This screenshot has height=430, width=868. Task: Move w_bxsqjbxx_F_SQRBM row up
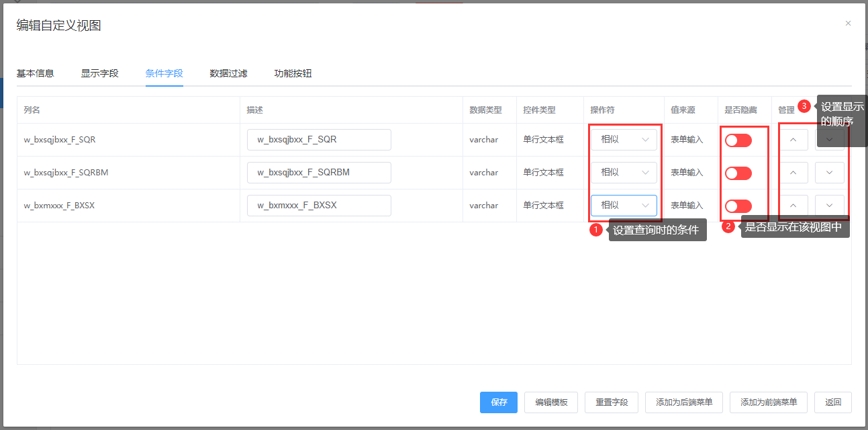click(x=793, y=173)
